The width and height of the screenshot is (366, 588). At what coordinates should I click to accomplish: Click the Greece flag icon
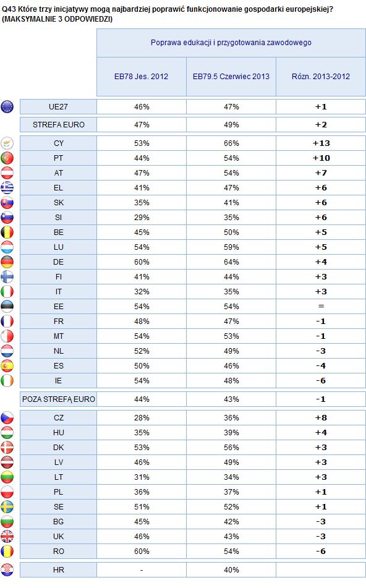(x=7, y=188)
